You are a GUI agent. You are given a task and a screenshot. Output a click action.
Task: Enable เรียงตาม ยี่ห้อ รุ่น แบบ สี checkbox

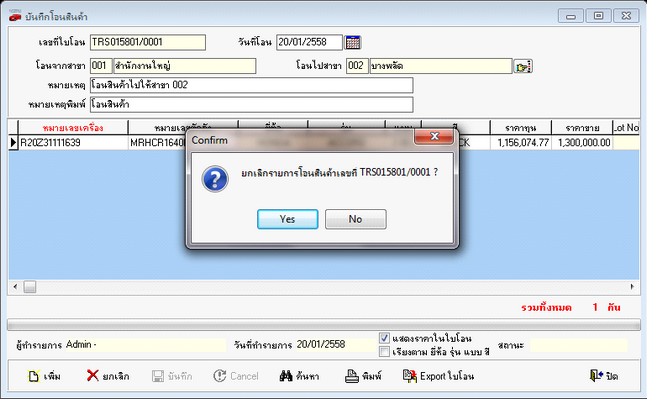tap(384, 352)
